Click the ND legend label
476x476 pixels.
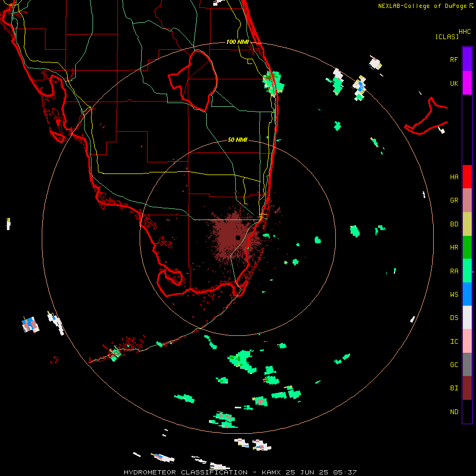(454, 412)
